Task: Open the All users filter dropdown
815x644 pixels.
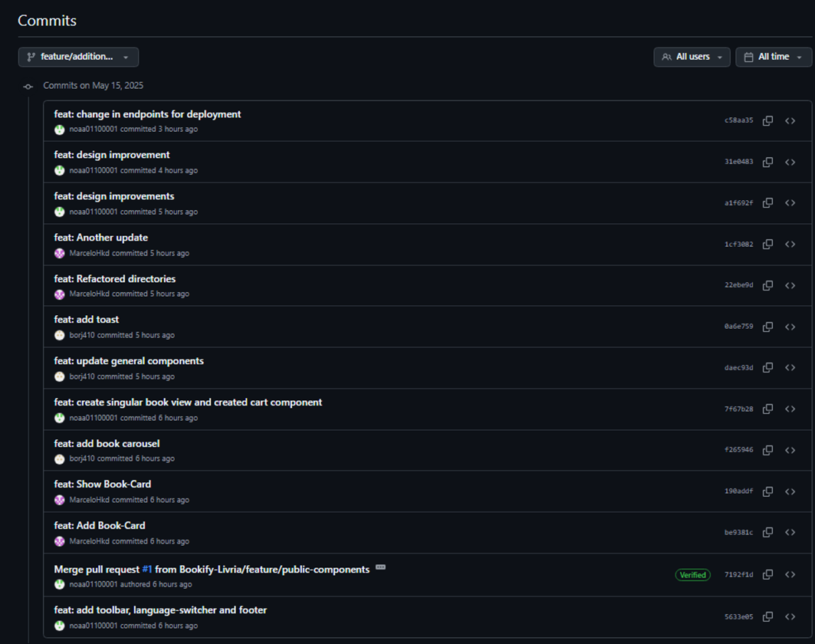Action: click(692, 58)
